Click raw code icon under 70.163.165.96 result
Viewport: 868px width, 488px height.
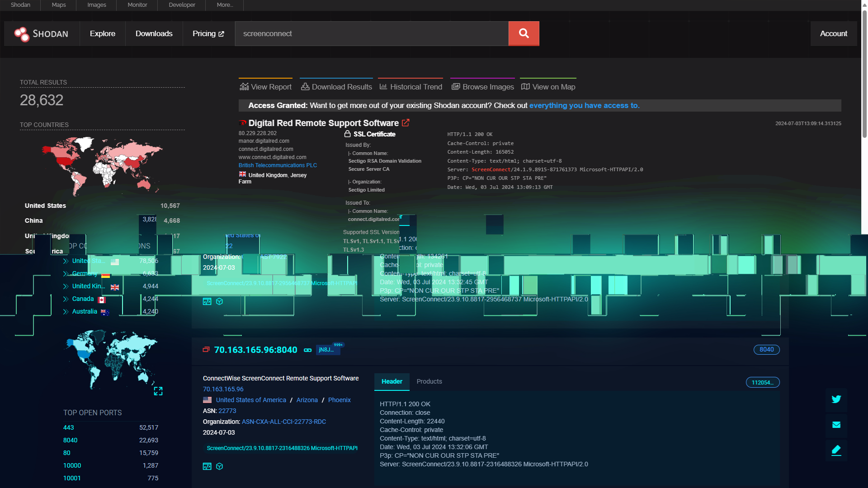click(x=207, y=466)
